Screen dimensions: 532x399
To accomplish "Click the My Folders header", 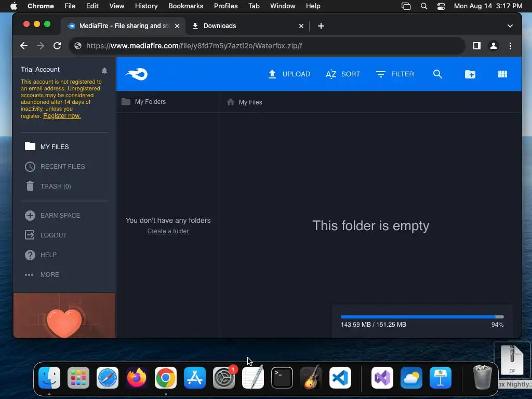I will pos(144,101).
